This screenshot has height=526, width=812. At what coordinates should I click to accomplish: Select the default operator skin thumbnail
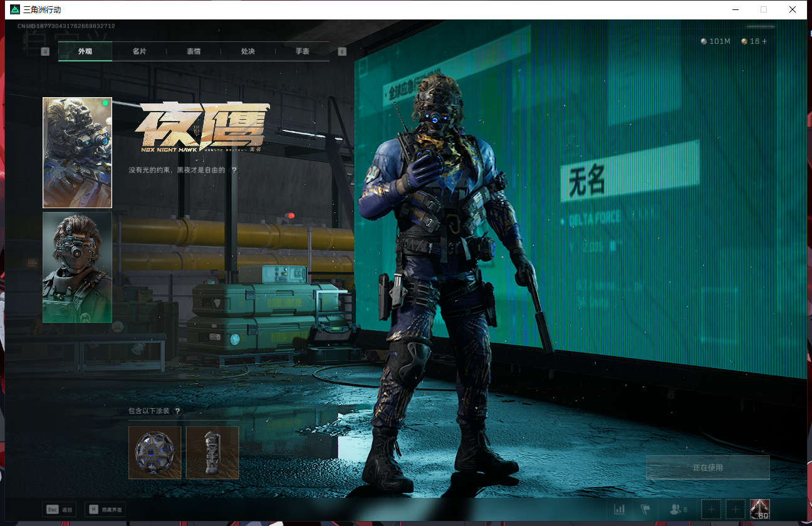click(77, 267)
